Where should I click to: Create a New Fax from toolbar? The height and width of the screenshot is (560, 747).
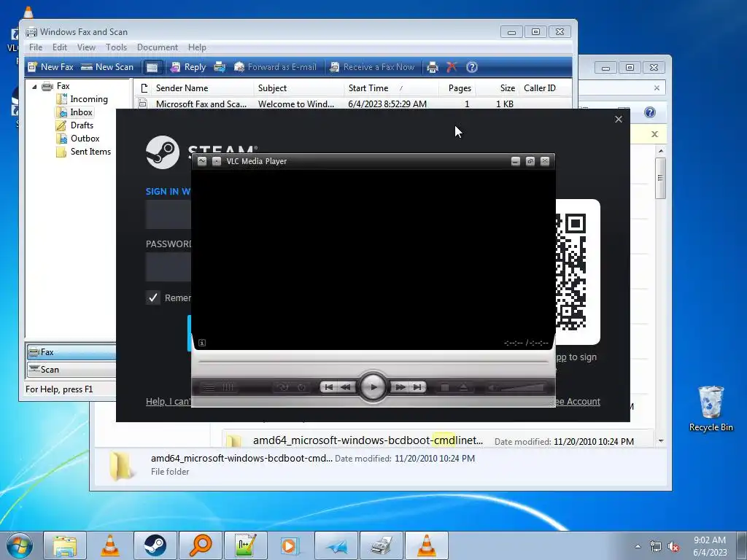coord(50,67)
